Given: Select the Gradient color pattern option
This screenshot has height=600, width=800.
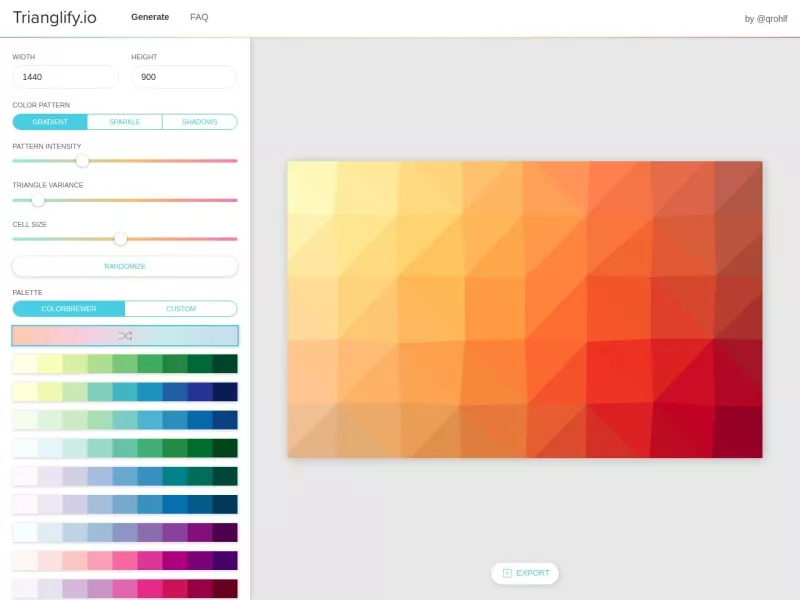Looking at the screenshot, I should pyautogui.click(x=50, y=122).
